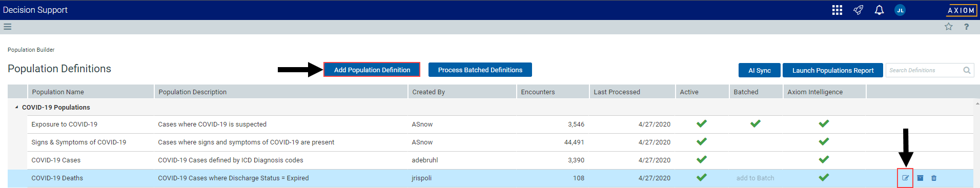Image resolution: width=980 pixels, height=188 pixels.
Task: Archive the COVID-19 Deaths definition
Action: [920, 178]
